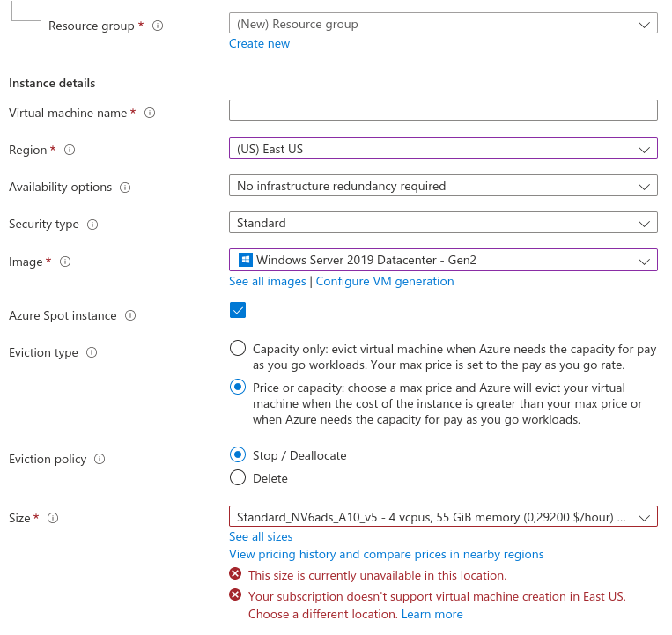Expand the Size dropdown Standard_NV6ads_A10_v5
672x635 pixels.
443,516
